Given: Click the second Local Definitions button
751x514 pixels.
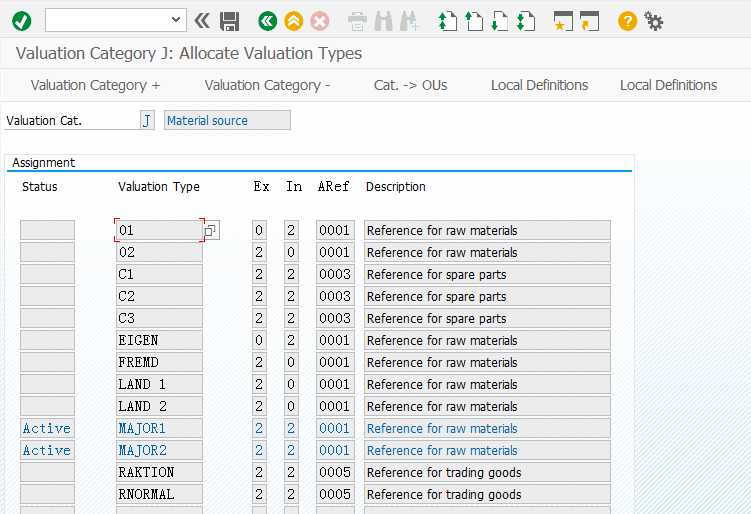Looking at the screenshot, I should [669, 85].
